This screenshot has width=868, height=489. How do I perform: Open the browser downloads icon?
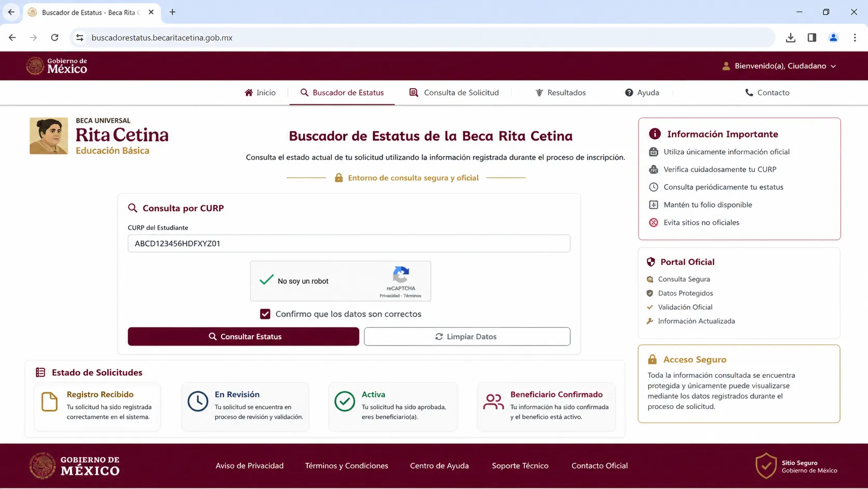[x=791, y=37]
